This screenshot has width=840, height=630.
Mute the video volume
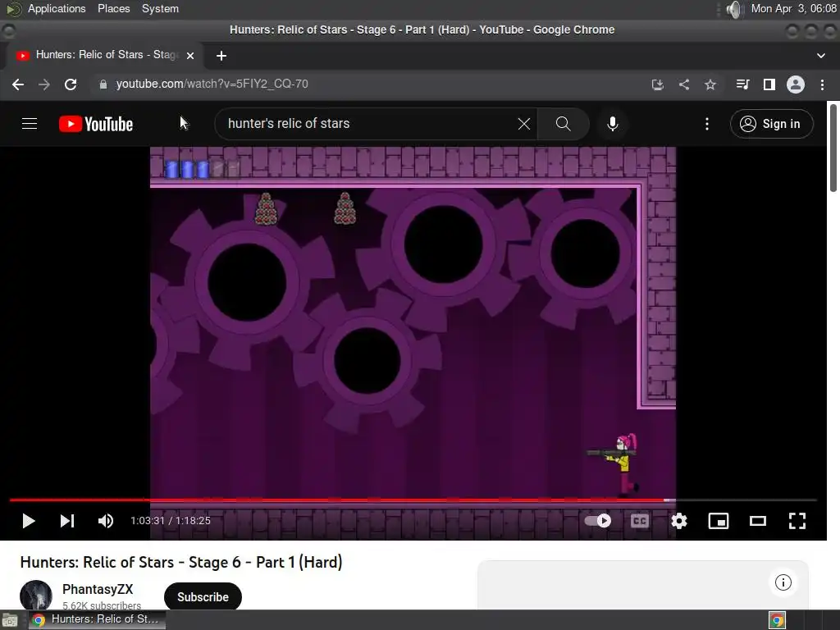pyautogui.click(x=106, y=521)
